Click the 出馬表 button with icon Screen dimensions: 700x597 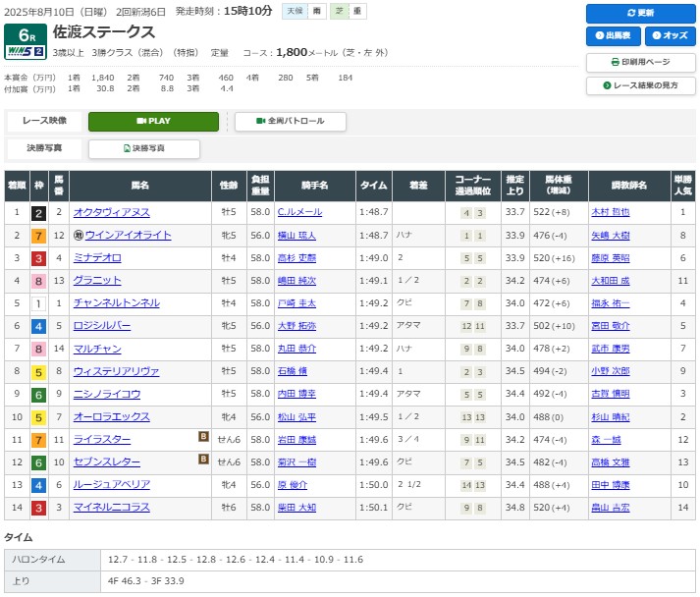pos(613,36)
